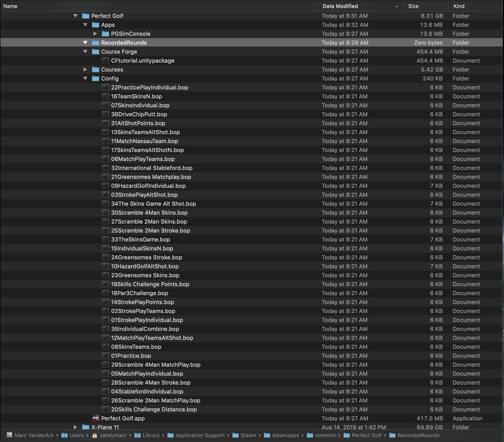Go to Steam folder in path bar
The image size is (504, 442).
coord(248,435)
